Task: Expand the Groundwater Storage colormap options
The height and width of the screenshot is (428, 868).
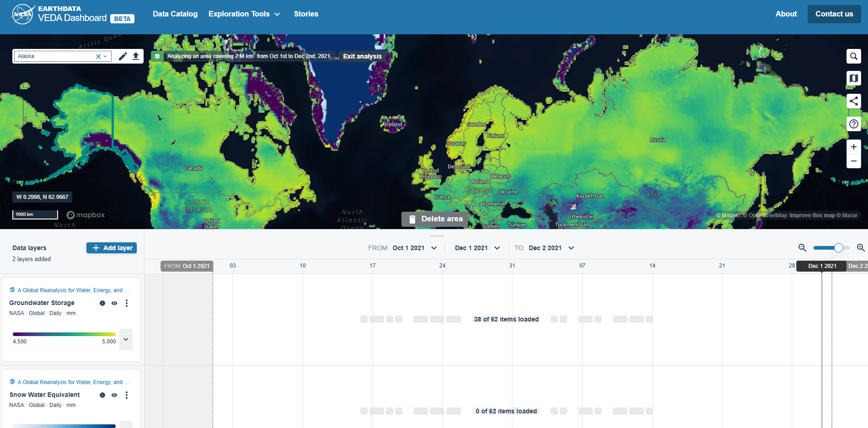Action: (126, 339)
